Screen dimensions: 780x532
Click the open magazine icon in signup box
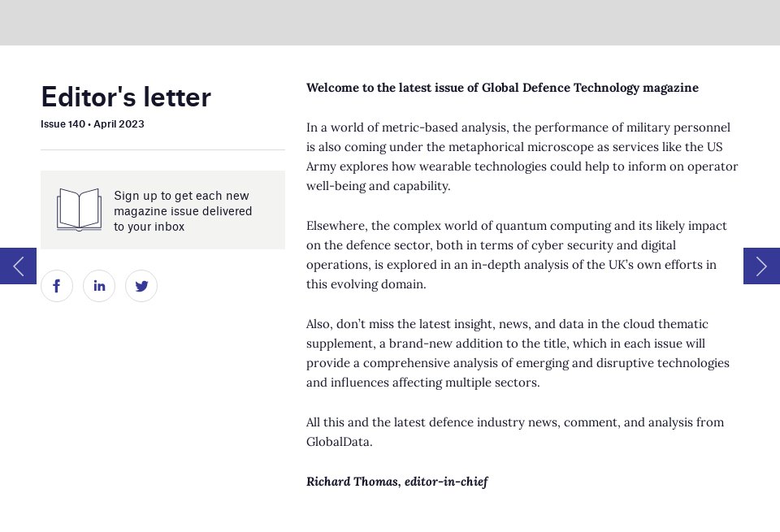78,210
